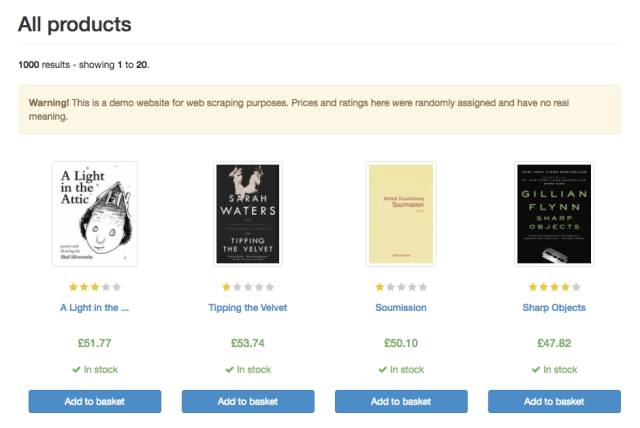This screenshot has width=640, height=428.
Task: Click the £53.74 price text
Action: (248, 343)
